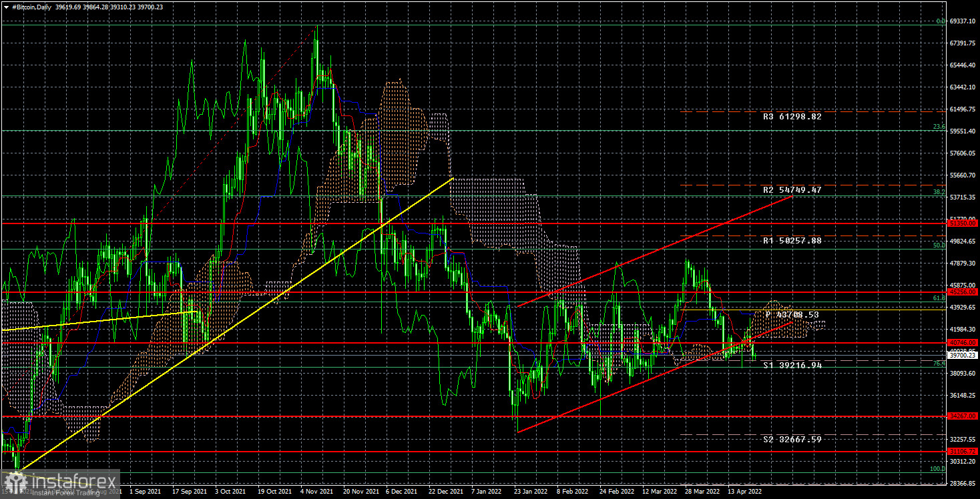Click the 59551.40 price axis label

coord(963,131)
